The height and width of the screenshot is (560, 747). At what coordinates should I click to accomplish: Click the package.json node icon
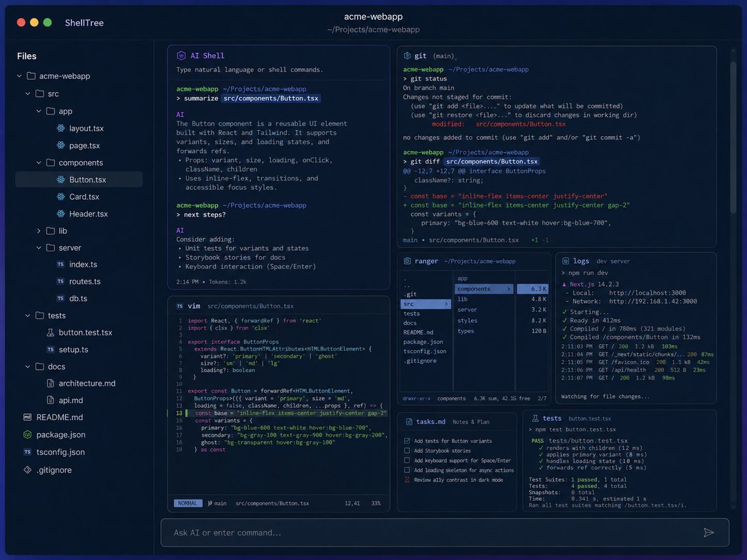click(x=27, y=434)
